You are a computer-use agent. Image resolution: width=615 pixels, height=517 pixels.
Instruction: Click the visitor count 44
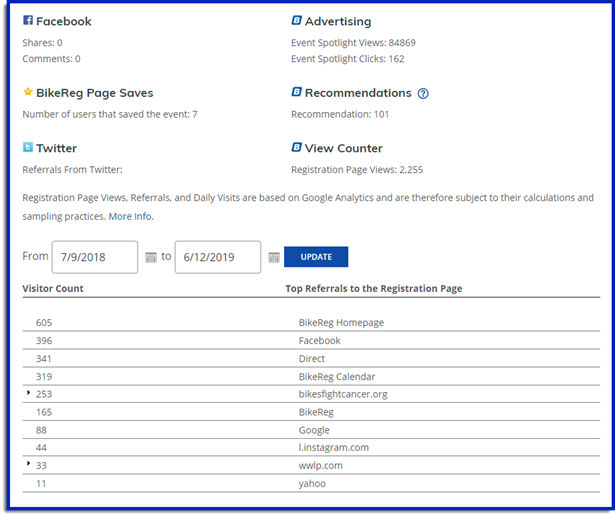(41, 448)
